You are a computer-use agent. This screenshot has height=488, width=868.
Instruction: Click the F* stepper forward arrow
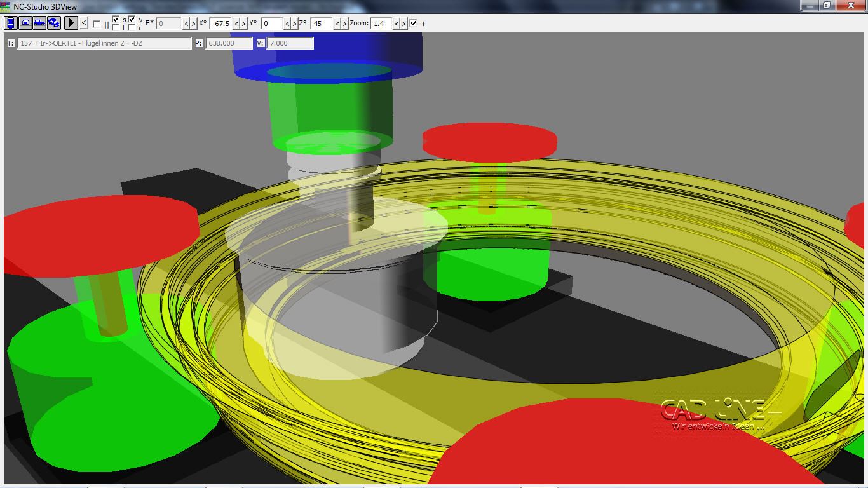(x=194, y=23)
